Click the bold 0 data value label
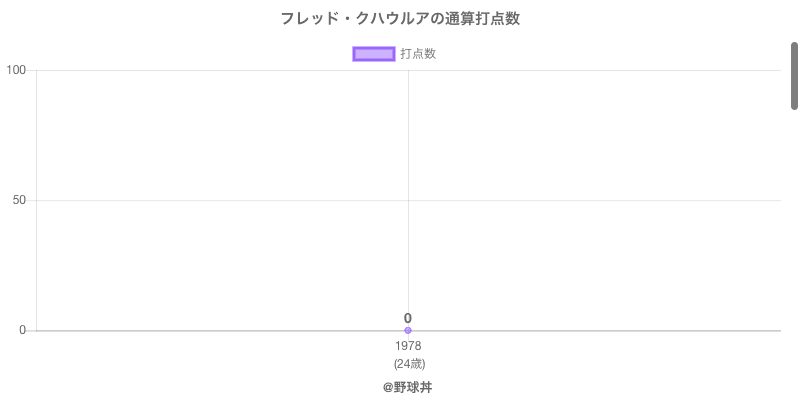Screen dimensions: 800x400 click(408, 318)
